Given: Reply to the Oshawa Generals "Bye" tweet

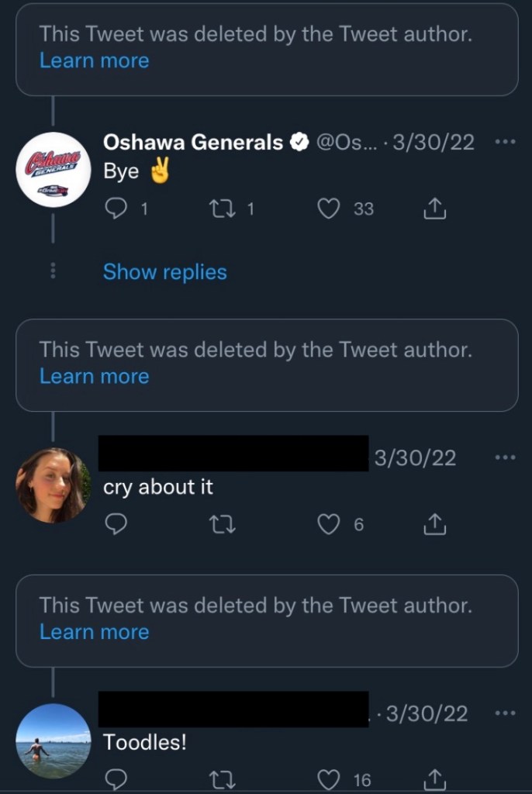Looking at the screenshot, I should tap(116, 209).
